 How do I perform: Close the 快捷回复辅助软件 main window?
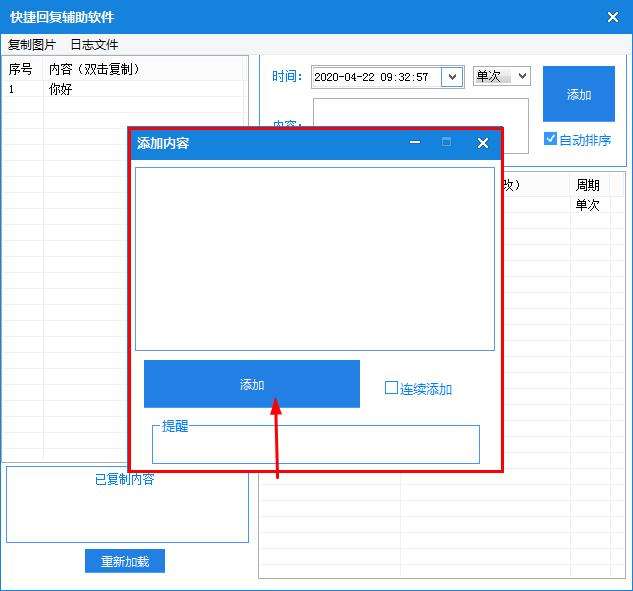613,17
